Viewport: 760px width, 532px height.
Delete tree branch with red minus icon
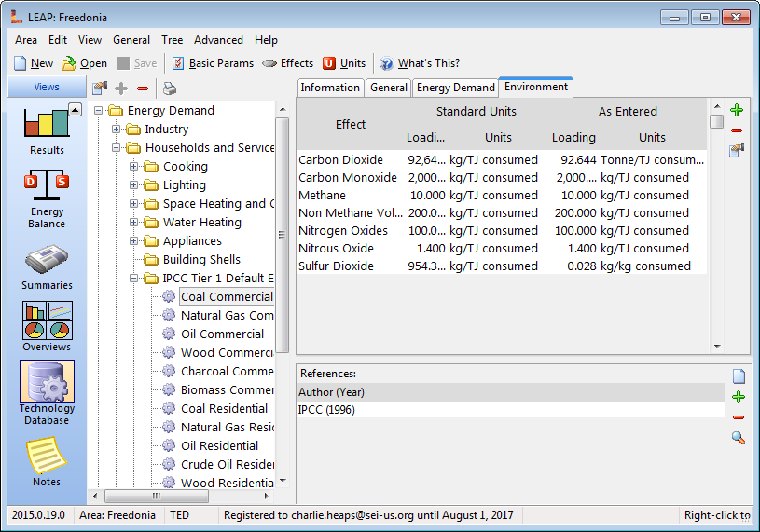(x=143, y=89)
